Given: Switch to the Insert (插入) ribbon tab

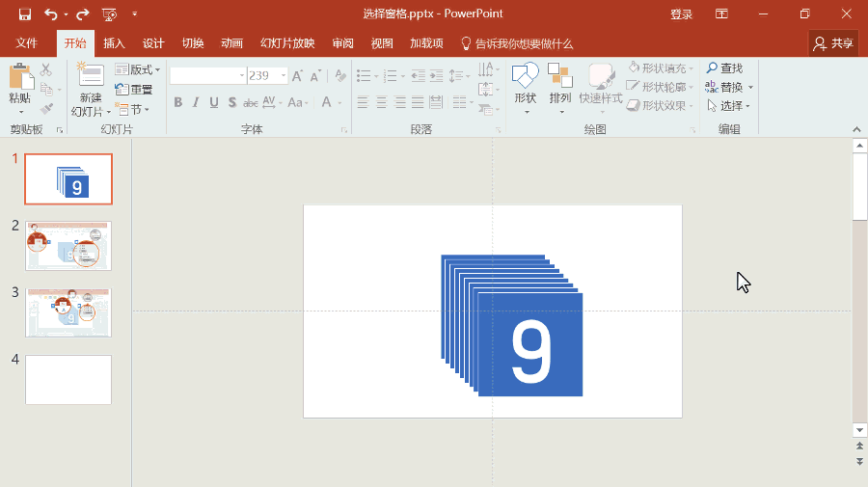Looking at the screenshot, I should click(114, 43).
